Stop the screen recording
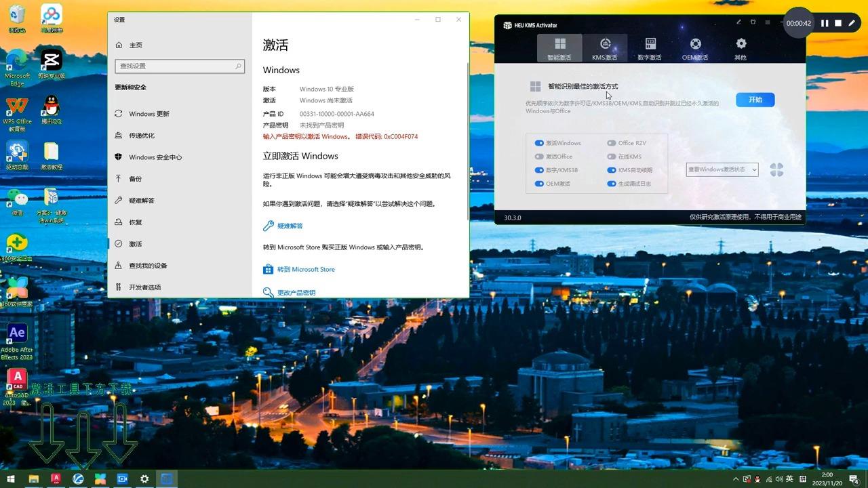Image resolution: width=868 pixels, height=488 pixels. 838,23
